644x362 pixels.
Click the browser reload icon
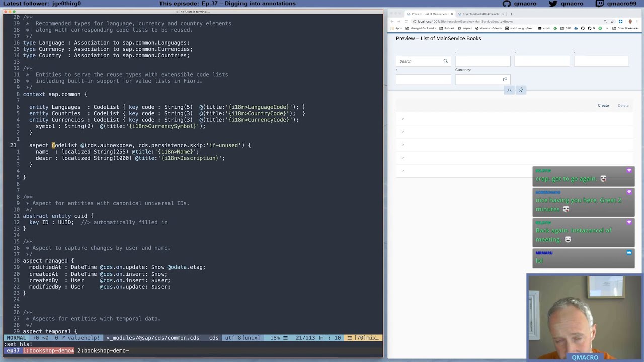406,21
